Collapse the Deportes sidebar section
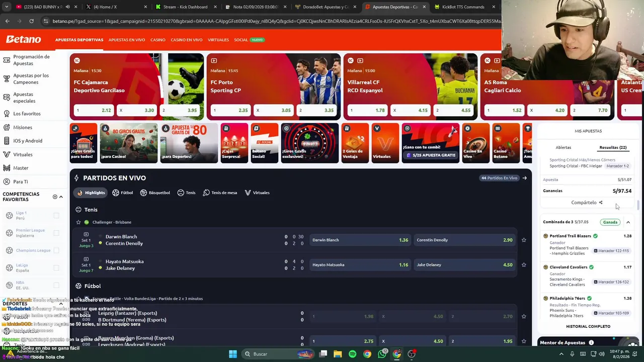Image resolution: width=644 pixels, height=362 pixels. tap(61, 304)
